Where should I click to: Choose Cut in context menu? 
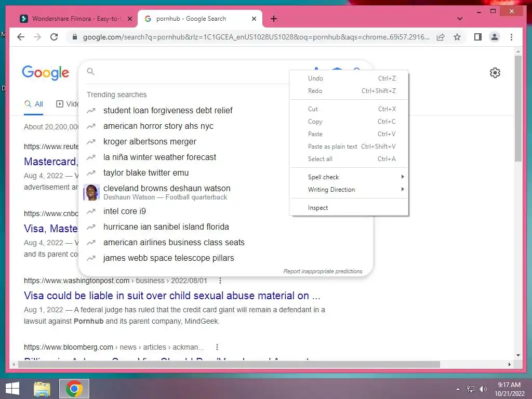coord(349,109)
